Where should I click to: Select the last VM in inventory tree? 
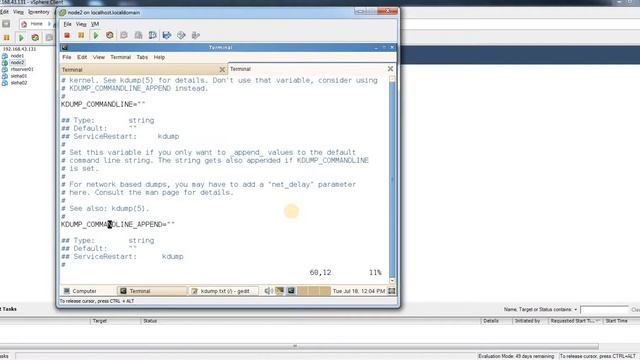coord(19,83)
